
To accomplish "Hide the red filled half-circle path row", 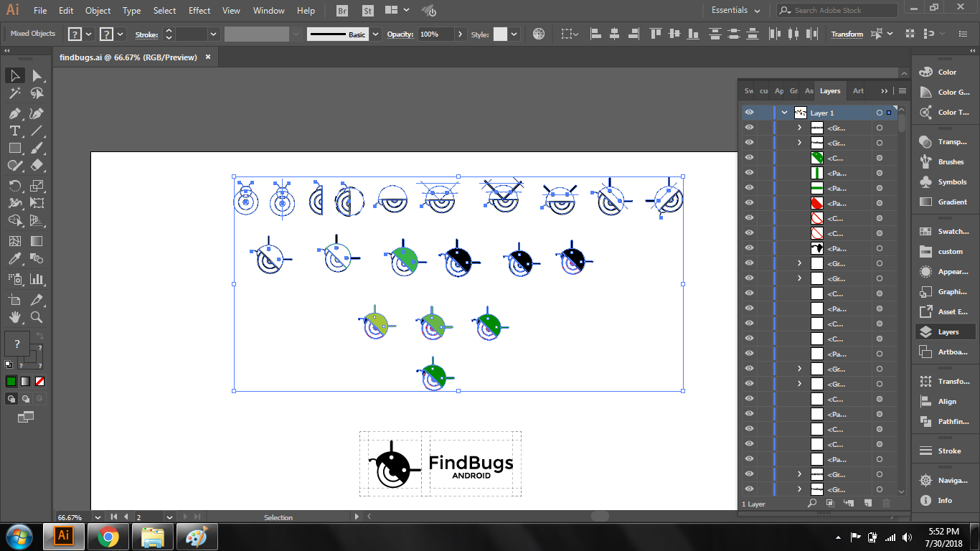I will point(749,203).
